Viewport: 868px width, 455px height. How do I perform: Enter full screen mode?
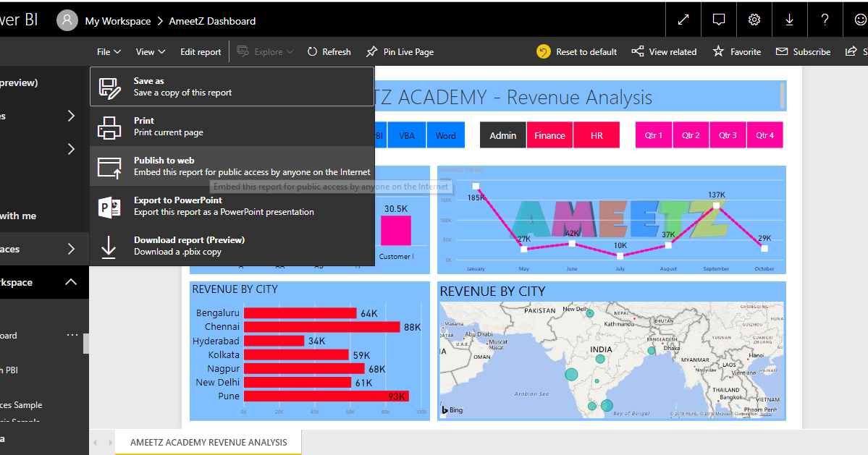click(683, 20)
